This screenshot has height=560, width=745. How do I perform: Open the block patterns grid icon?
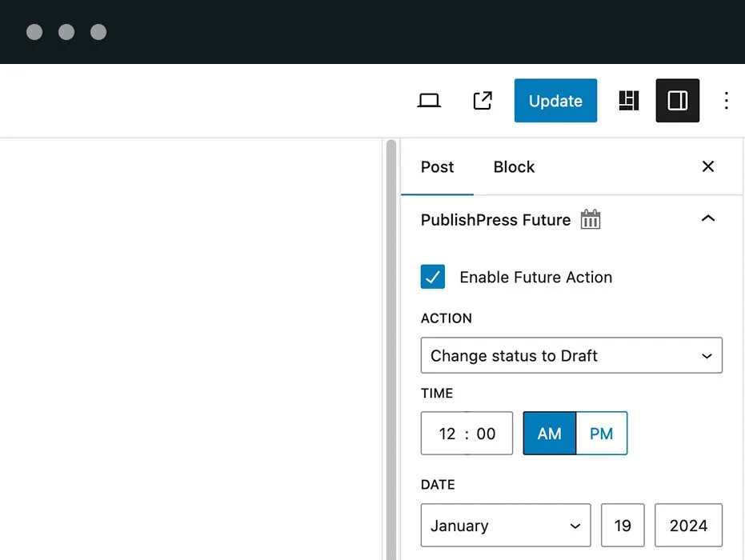(x=629, y=101)
